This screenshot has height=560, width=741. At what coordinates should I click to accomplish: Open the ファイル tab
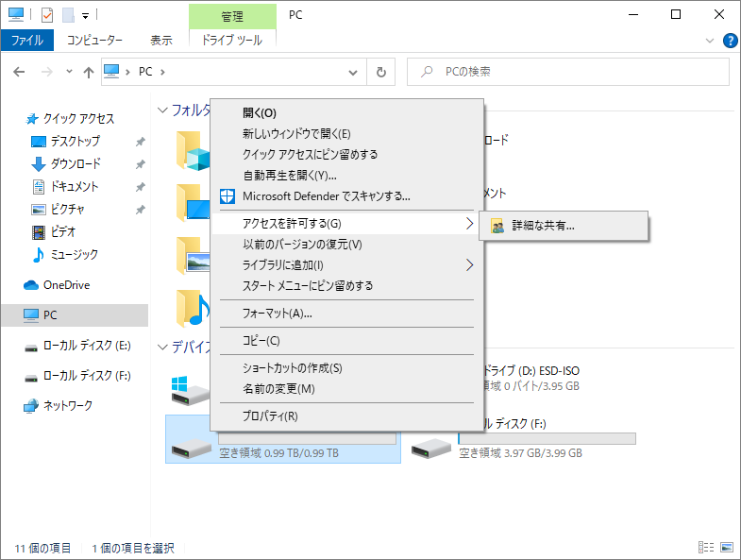pos(27,41)
